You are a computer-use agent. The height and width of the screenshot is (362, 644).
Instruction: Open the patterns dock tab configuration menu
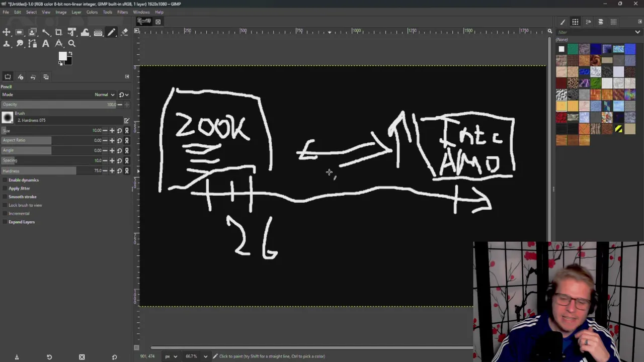639,22
